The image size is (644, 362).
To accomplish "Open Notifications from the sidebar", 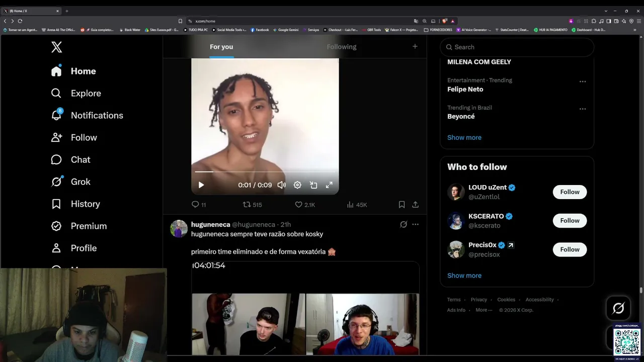I will [87, 115].
